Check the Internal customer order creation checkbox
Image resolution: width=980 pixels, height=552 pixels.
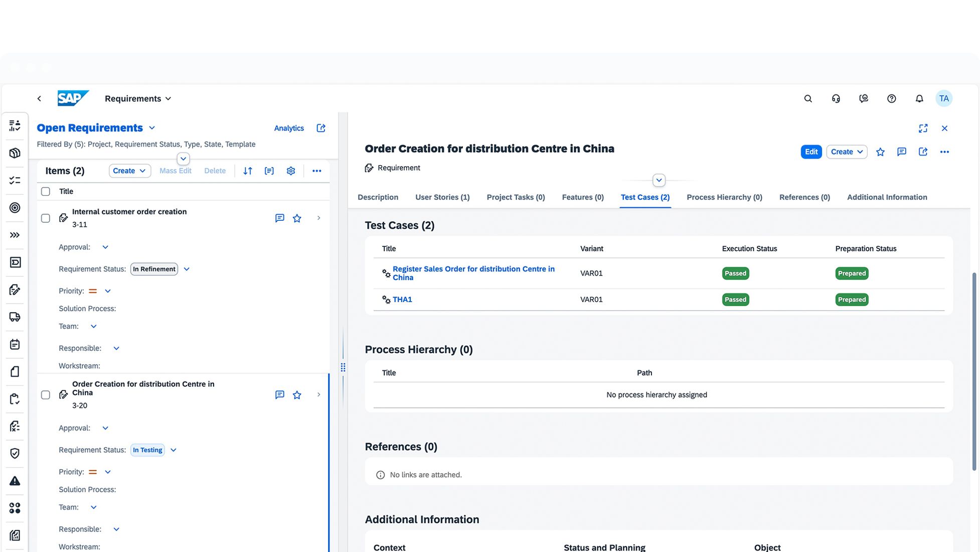[x=46, y=218]
